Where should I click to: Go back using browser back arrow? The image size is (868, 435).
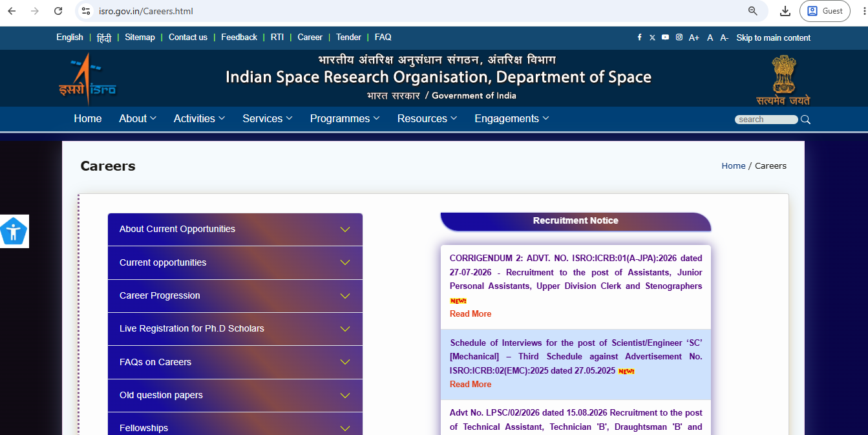click(x=12, y=11)
